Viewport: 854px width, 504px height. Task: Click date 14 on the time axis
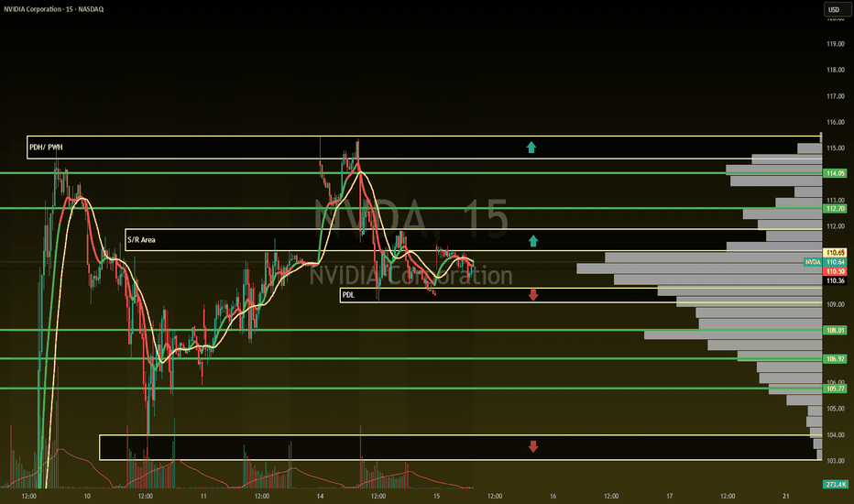coord(321,497)
